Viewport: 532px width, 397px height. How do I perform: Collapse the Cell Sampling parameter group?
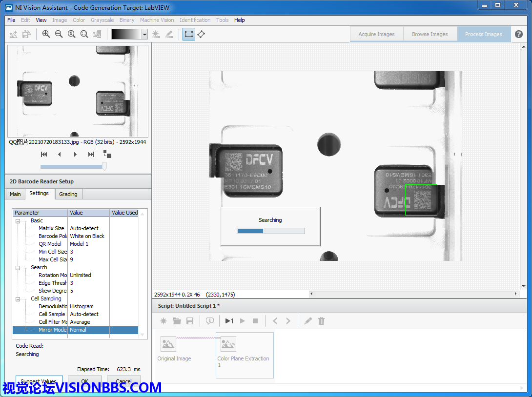18,298
